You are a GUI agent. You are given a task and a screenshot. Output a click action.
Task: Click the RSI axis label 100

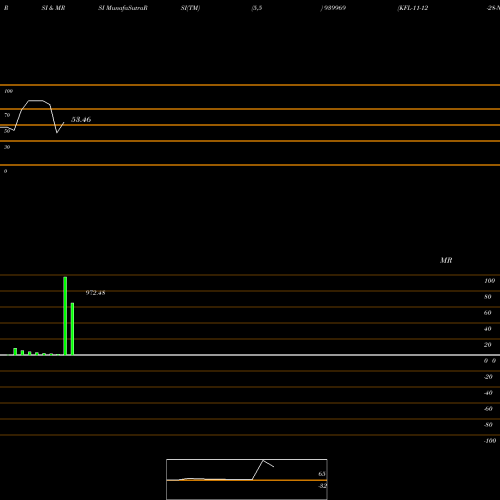9,91
